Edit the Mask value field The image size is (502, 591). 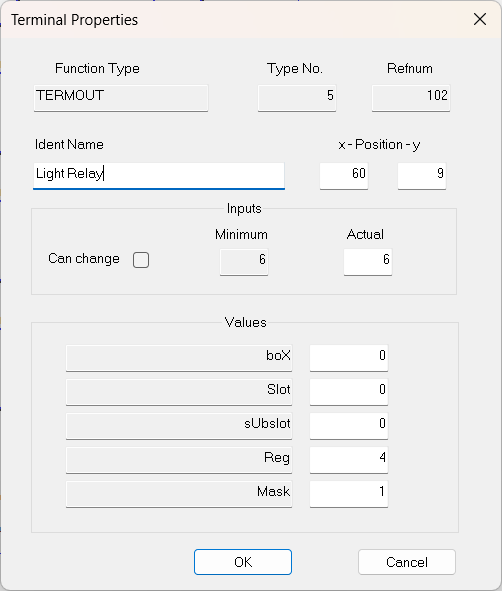point(349,493)
